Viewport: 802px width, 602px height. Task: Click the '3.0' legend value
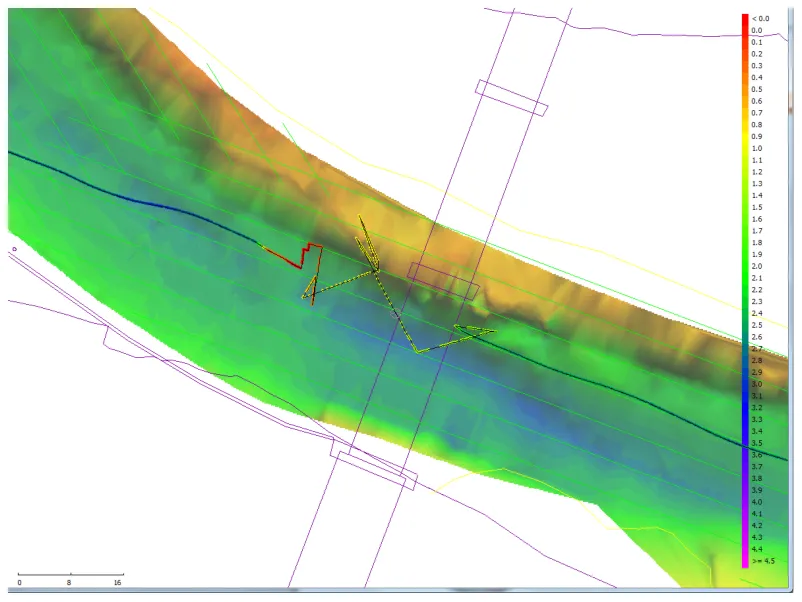coord(756,384)
